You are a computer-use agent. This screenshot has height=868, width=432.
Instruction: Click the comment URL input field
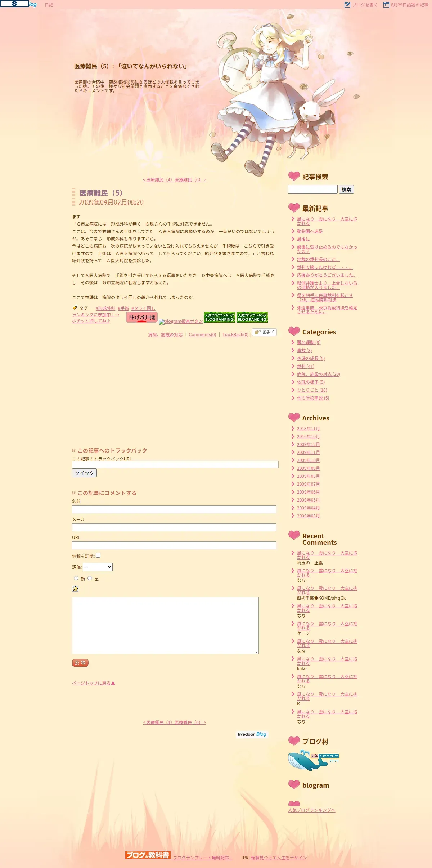[174, 545]
